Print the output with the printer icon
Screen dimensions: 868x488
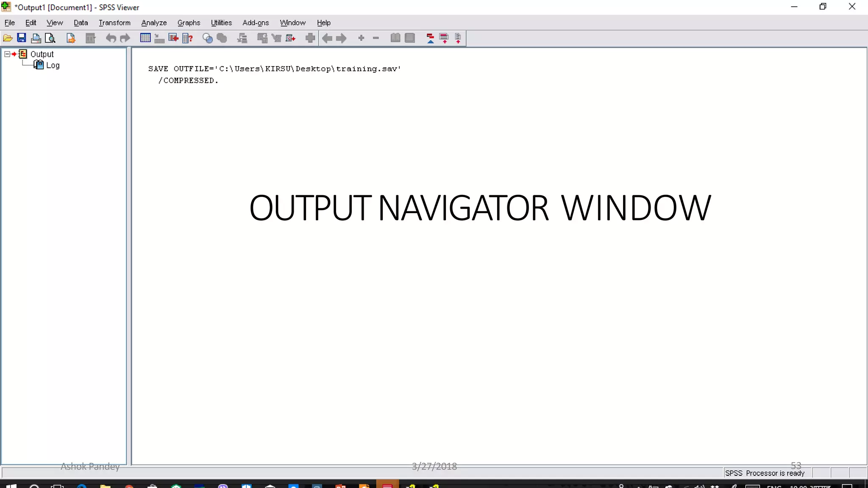point(36,38)
